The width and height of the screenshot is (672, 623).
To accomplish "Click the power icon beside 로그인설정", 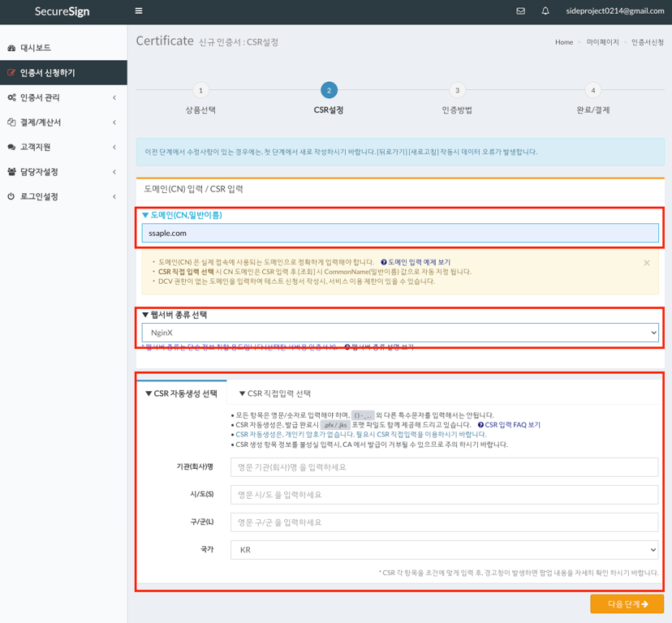I will [11, 196].
